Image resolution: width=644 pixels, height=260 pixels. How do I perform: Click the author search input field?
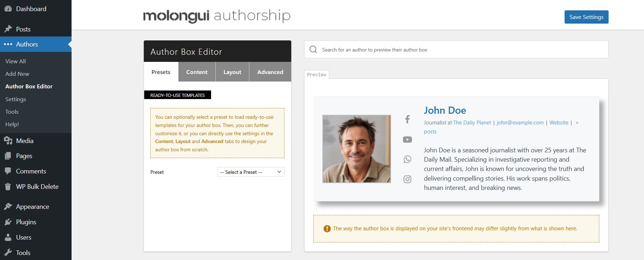pyautogui.click(x=462, y=50)
